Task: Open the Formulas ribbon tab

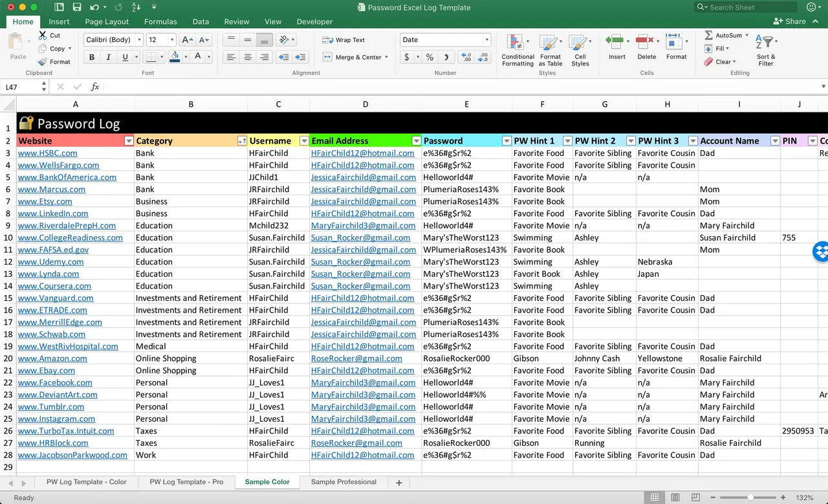Action: tap(160, 21)
